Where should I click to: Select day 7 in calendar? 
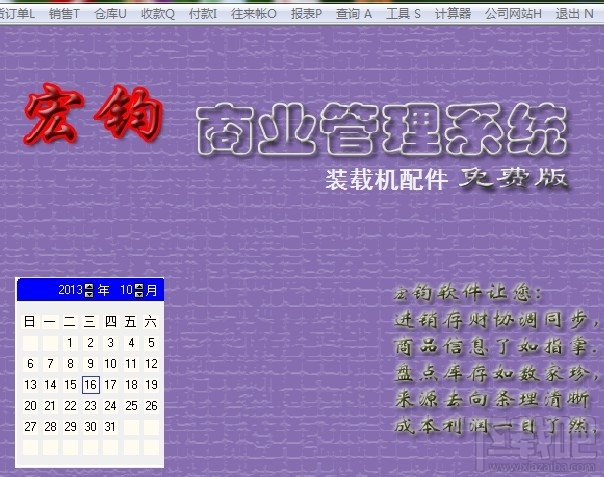click(x=50, y=364)
